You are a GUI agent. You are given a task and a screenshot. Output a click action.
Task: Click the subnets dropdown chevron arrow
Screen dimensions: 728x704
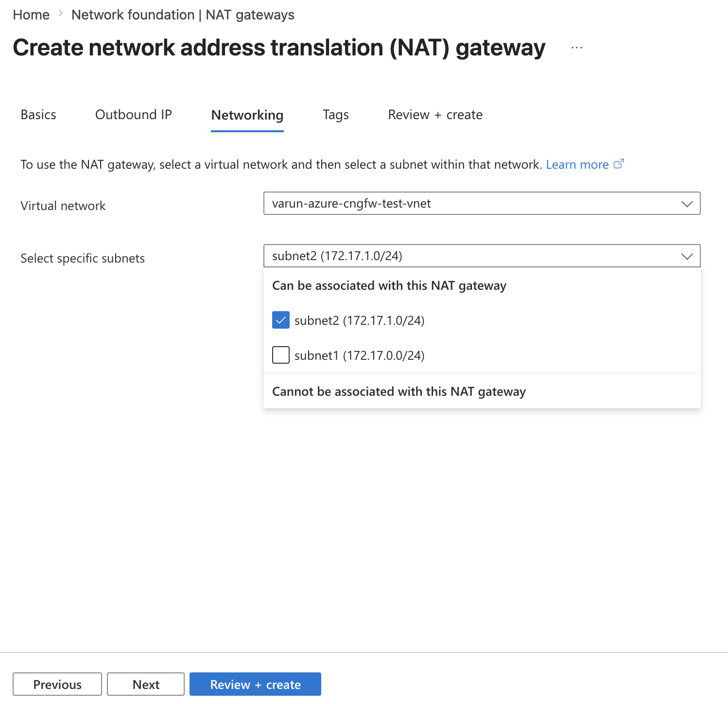pos(687,256)
